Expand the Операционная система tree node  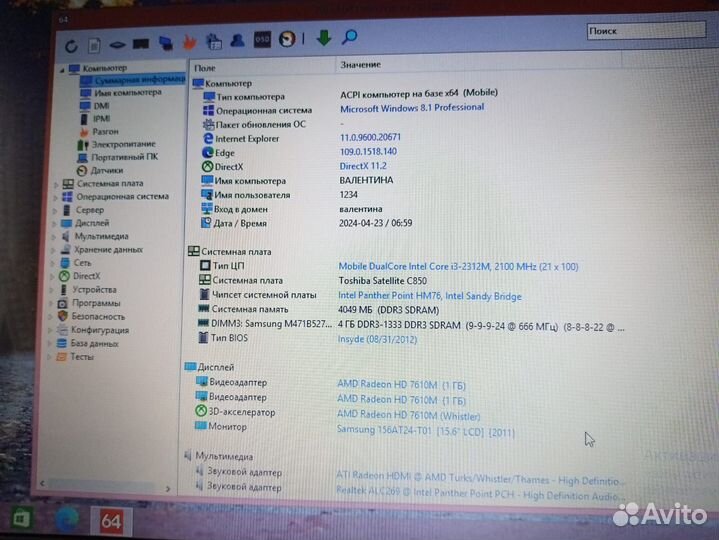tap(55, 198)
